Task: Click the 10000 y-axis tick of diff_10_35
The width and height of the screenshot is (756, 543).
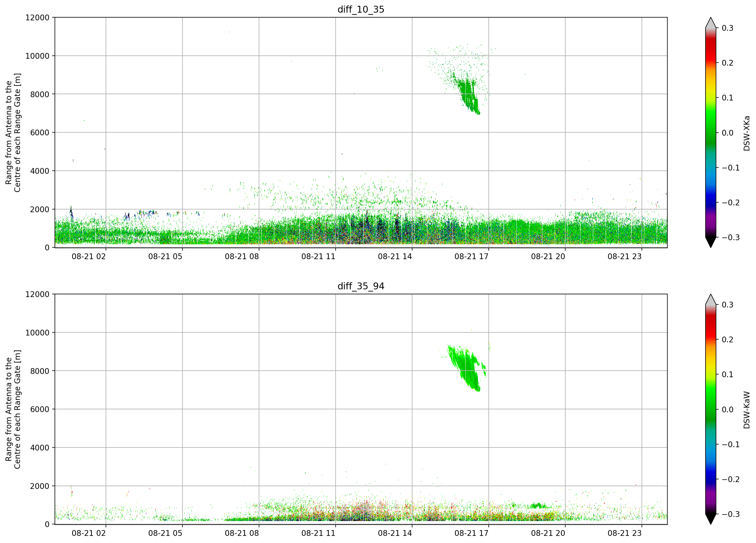Action: 37,56
